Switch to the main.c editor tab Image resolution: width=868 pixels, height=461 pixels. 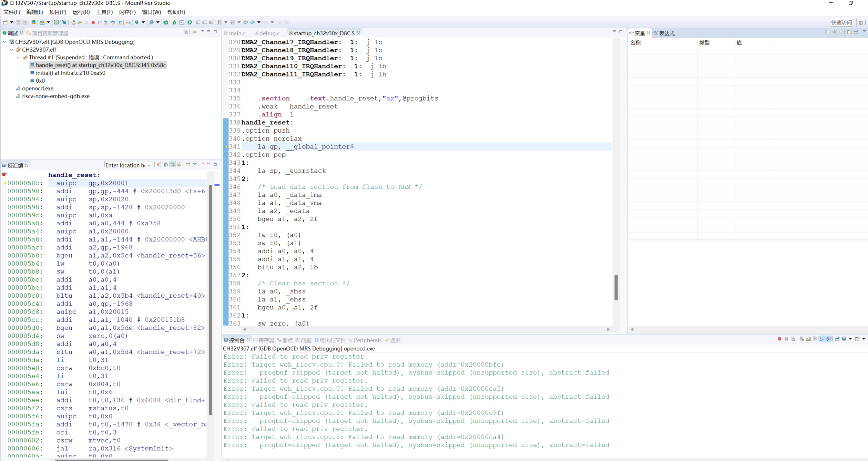click(x=234, y=33)
